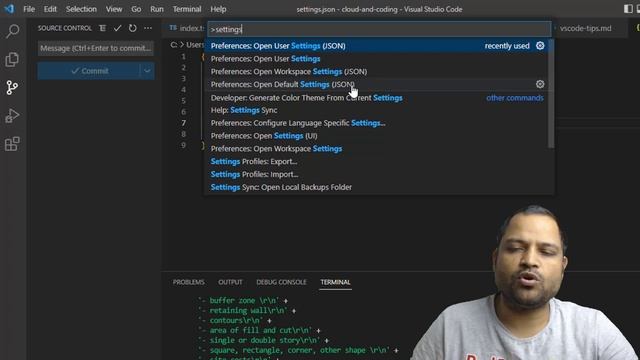Select the Source Control activity bar icon

[x=12, y=87]
